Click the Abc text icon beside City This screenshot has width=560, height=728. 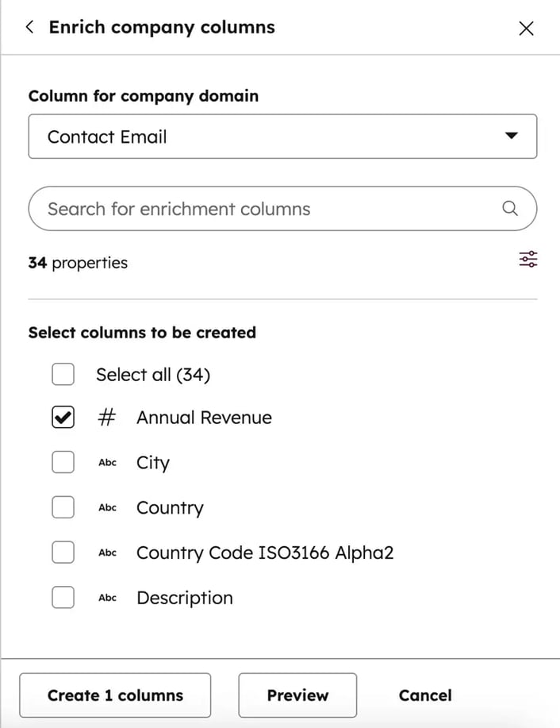107,463
